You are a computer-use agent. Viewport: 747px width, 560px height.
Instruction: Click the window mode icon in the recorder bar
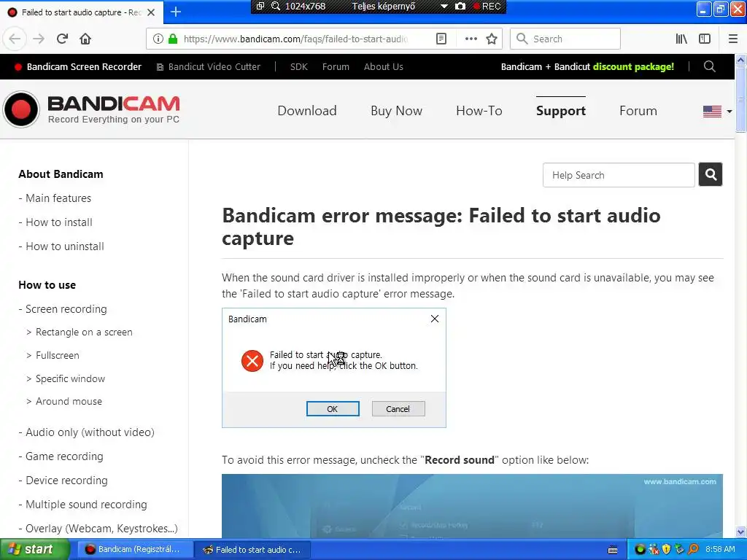[x=260, y=6]
